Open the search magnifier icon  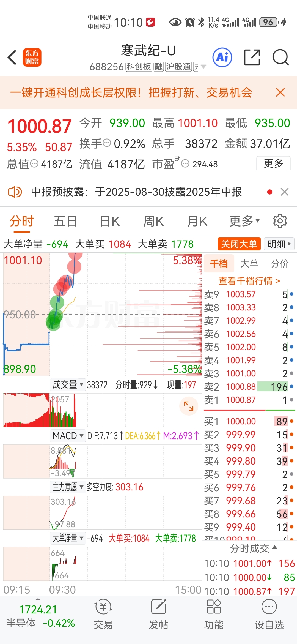pyautogui.click(x=280, y=58)
